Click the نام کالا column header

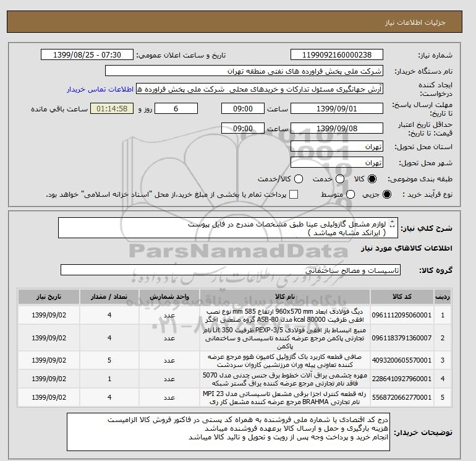tap(285, 296)
